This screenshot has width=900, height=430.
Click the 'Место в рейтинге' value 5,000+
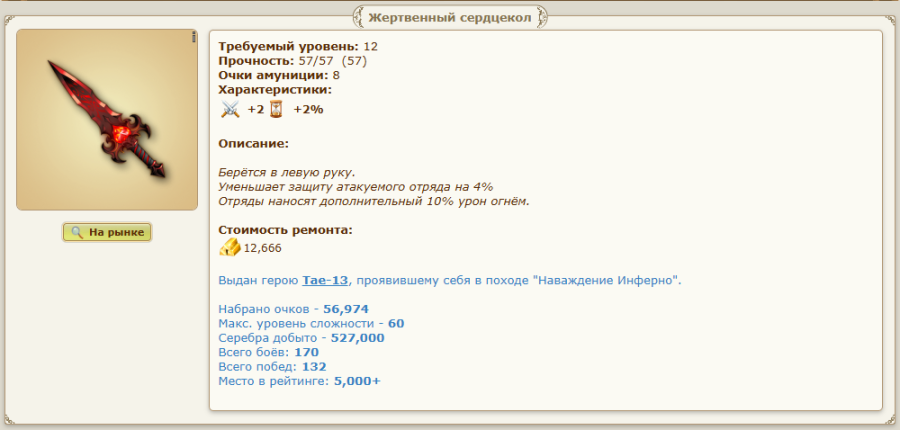click(x=357, y=380)
